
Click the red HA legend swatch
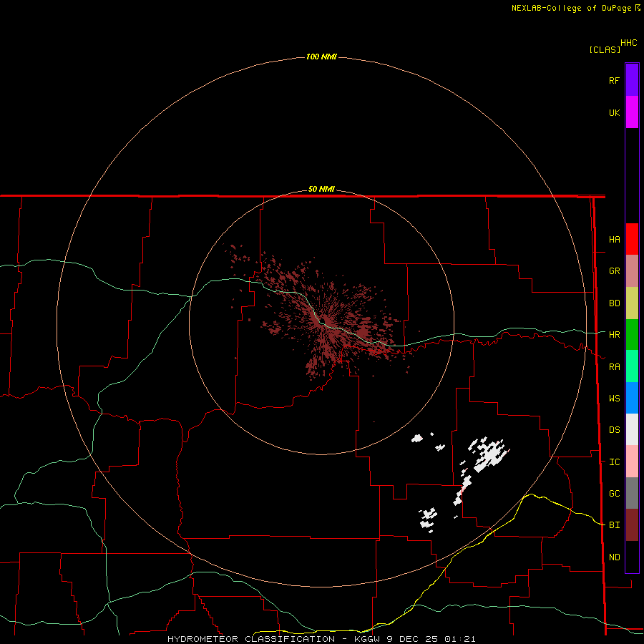click(632, 239)
